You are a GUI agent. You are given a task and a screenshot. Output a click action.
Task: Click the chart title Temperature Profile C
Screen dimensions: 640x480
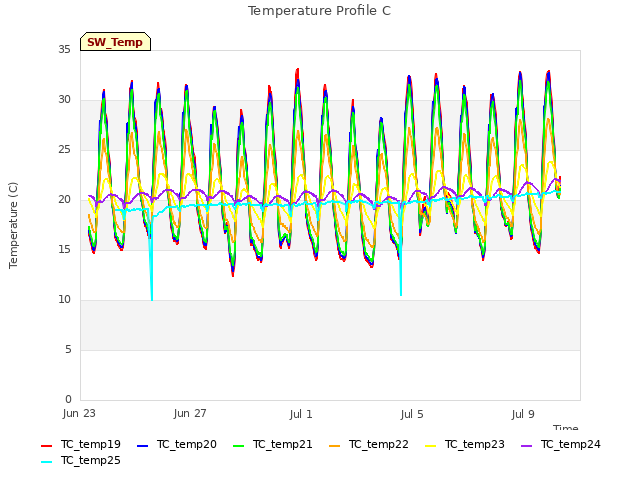[x=319, y=11]
